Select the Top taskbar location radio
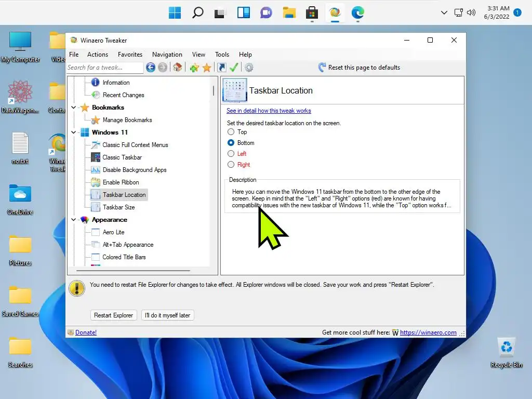This screenshot has width=532, height=399. (x=231, y=132)
